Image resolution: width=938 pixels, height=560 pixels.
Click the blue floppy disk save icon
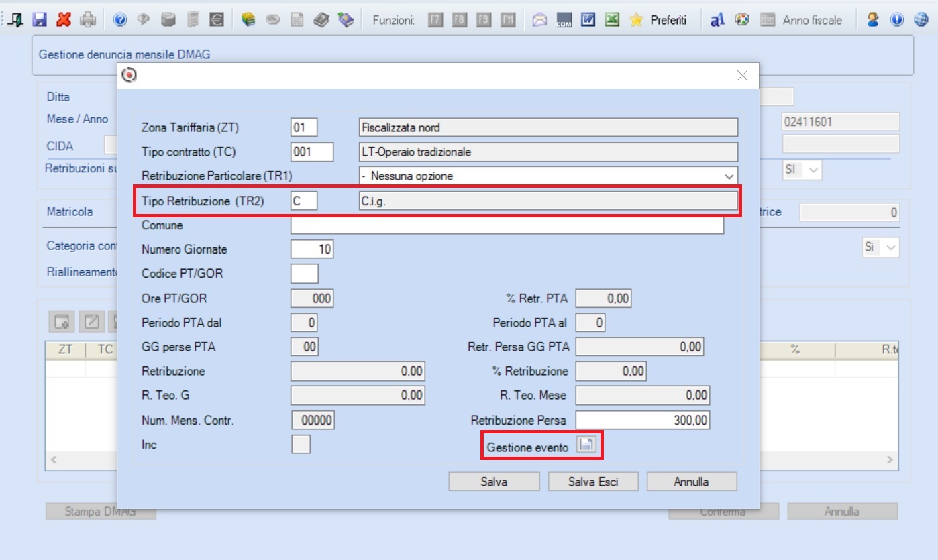coord(40,20)
